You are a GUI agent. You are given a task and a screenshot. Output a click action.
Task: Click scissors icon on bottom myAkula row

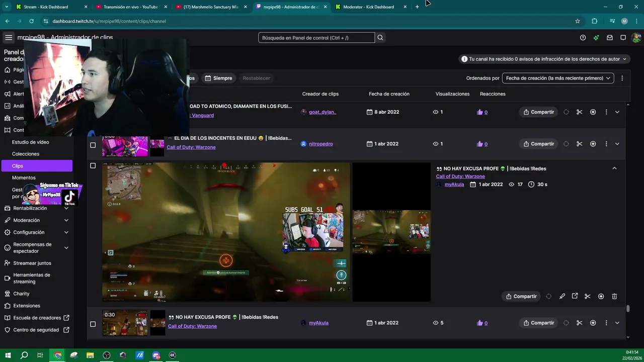580,323
